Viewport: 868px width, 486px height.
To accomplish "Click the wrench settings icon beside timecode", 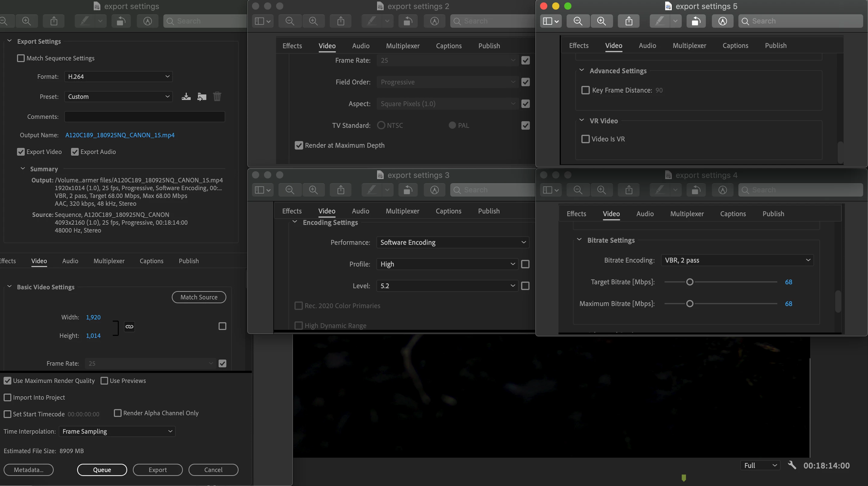I will (x=792, y=465).
